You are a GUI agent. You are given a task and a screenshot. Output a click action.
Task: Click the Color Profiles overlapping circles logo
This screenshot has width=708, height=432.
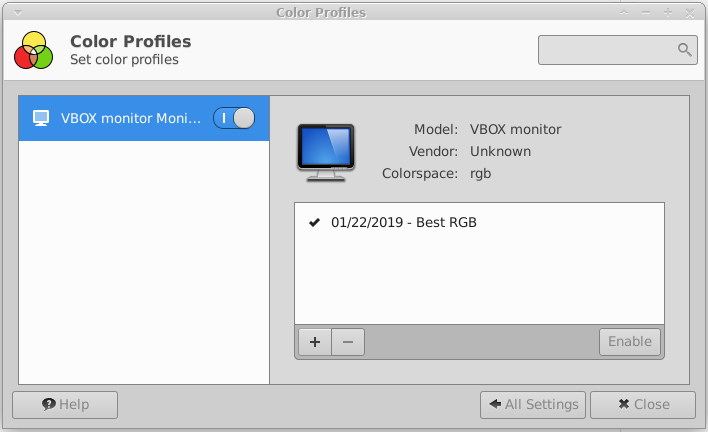click(x=33, y=50)
